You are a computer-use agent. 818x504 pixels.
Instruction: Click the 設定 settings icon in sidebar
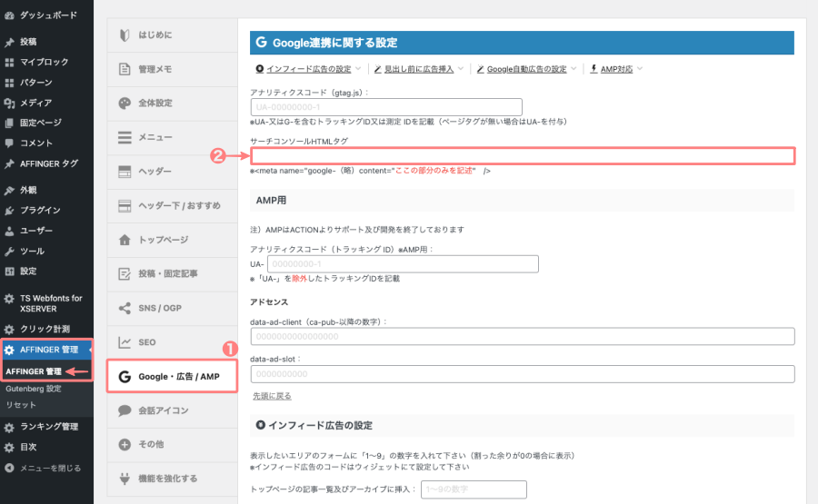point(9,271)
